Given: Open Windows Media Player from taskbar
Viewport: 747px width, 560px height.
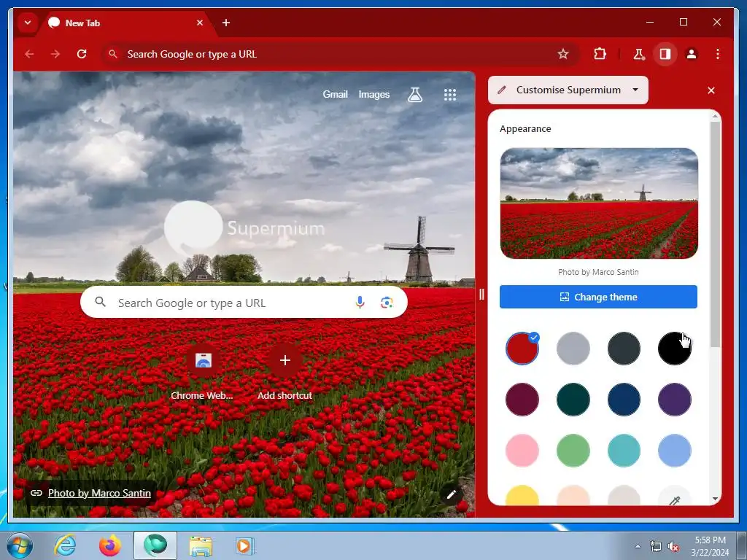Looking at the screenshot, I should point(245,545).
